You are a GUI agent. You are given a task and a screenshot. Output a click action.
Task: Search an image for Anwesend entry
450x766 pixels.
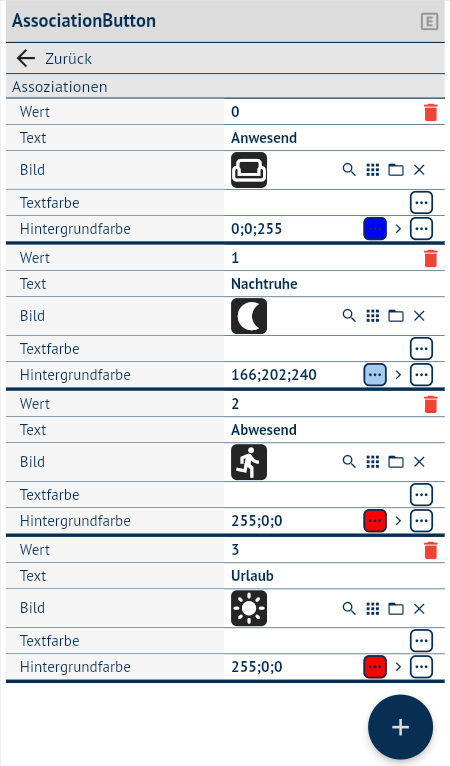click(349, 170)
